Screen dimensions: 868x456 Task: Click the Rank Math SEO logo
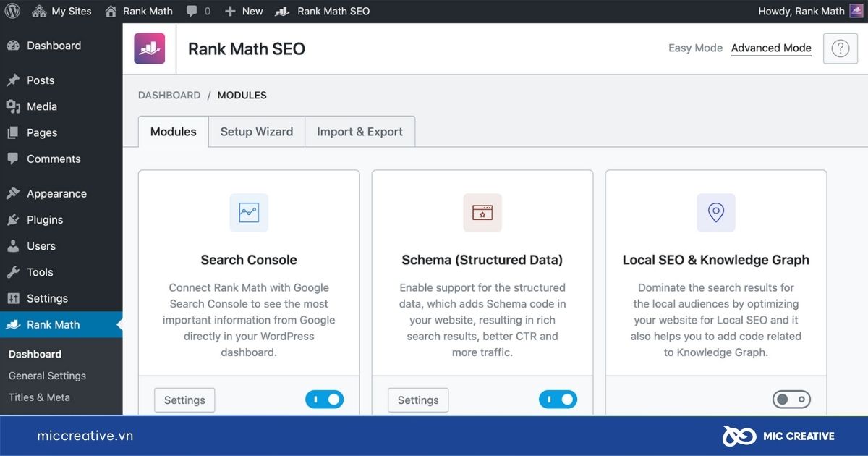pyautogui.click(x=150, y=48)
